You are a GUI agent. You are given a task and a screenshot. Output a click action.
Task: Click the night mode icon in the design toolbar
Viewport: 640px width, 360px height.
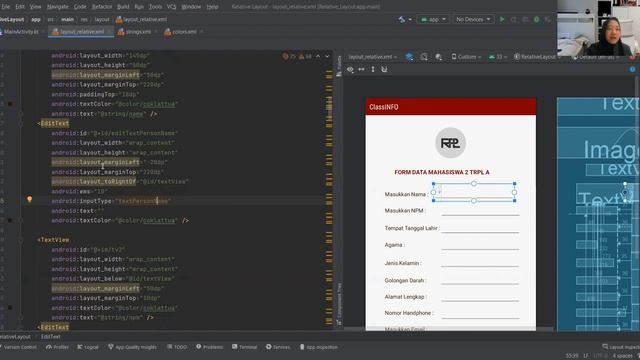438,57
